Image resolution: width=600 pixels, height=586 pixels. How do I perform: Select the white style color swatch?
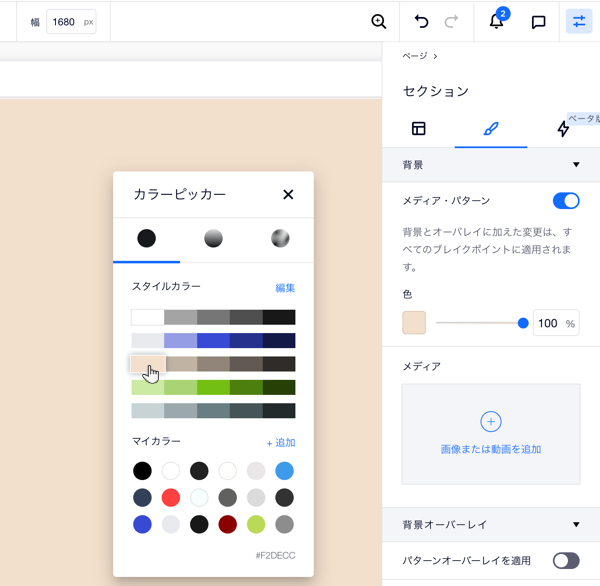(x=148, y=317)
